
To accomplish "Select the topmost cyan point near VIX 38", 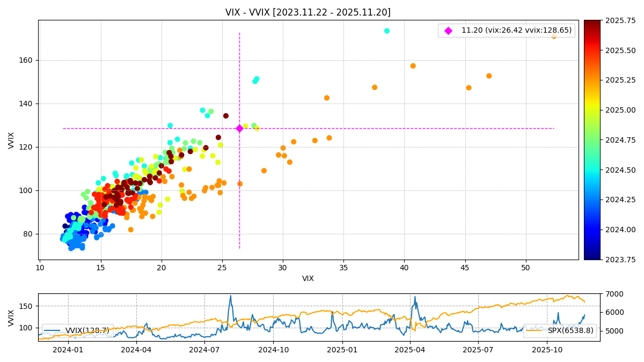I will (387, 31).
